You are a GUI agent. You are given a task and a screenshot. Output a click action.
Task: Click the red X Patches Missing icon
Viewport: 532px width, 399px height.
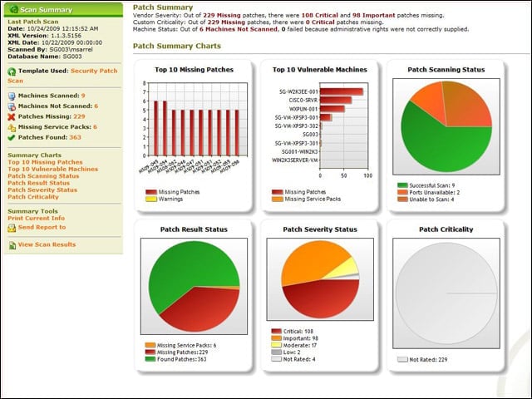coord(12,117)
